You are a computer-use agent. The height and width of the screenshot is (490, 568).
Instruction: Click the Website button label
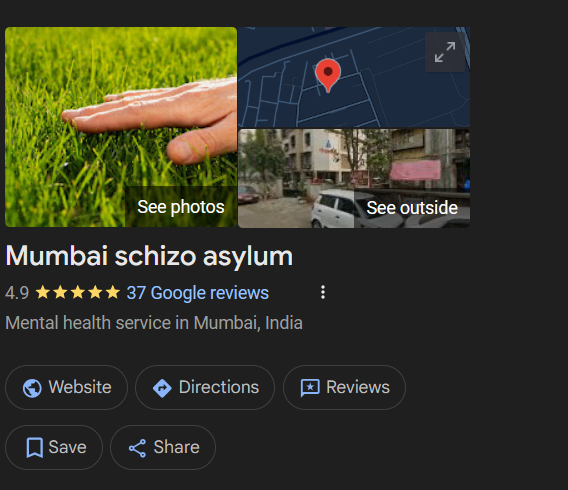coord(80,387)
